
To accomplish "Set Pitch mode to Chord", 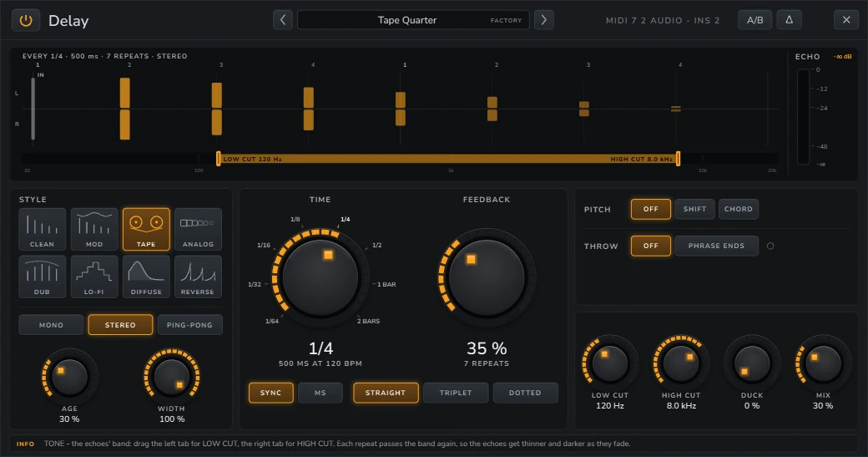I will [x=739, y=209].
